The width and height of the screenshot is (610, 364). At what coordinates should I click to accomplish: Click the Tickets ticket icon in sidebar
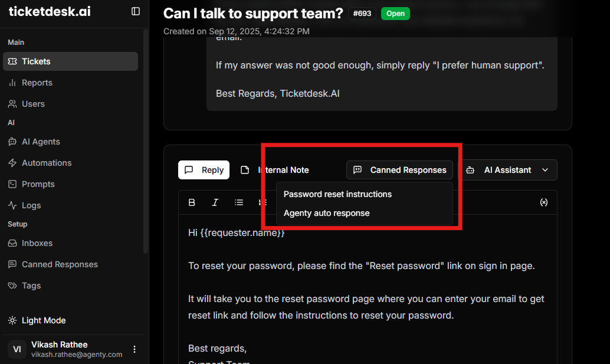12,61
